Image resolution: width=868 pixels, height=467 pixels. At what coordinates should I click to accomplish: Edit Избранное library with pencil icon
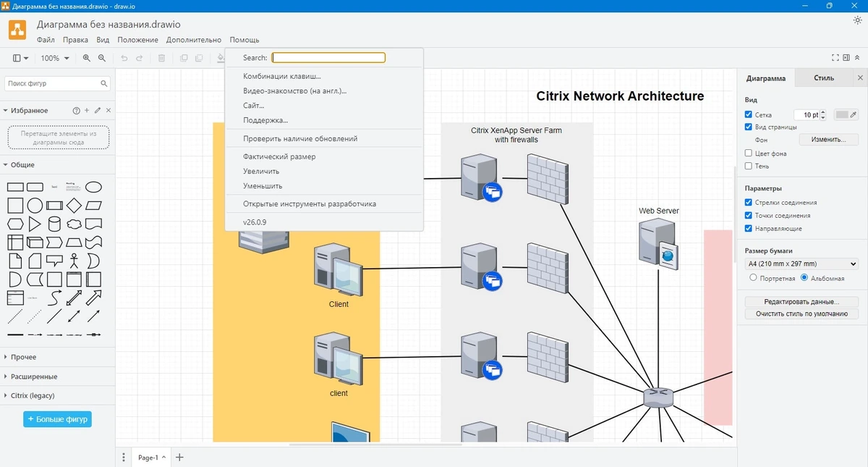98,111
